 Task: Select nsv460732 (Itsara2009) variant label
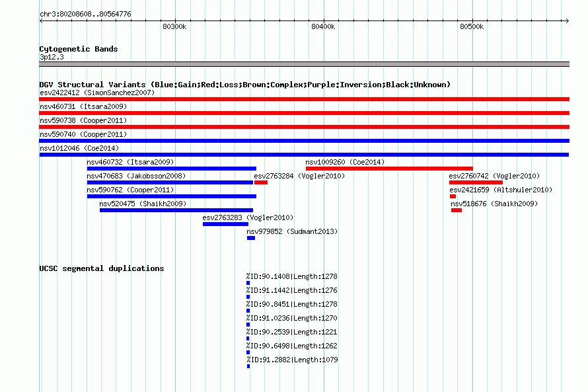(131, 162)
